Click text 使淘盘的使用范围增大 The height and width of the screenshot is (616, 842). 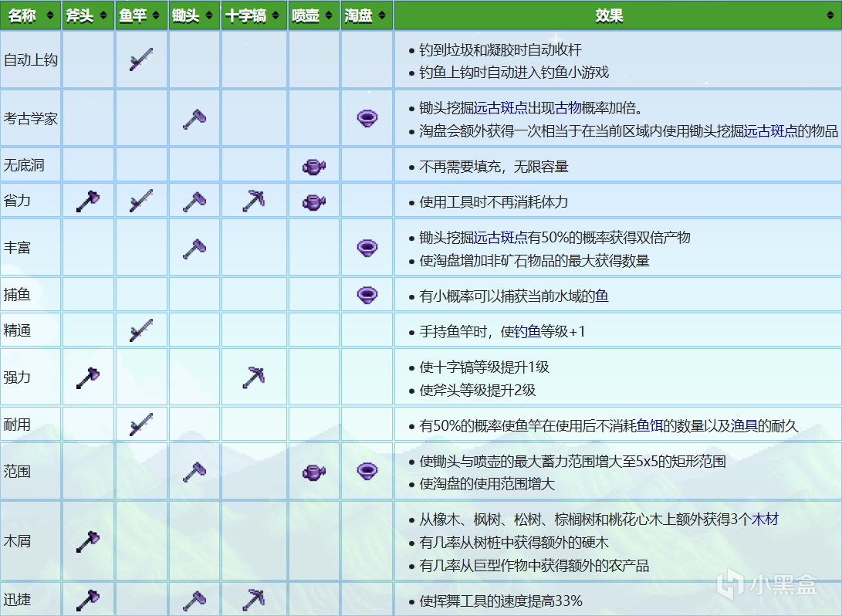486,484
